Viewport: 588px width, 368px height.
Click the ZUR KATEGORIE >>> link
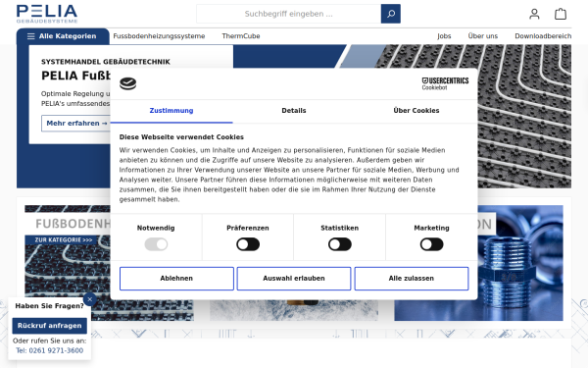[x=64, y=240]
